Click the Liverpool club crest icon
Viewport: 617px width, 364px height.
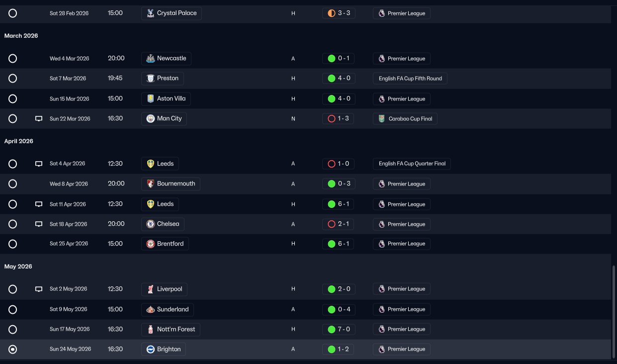pyautogui.click(x=151, y=289)
